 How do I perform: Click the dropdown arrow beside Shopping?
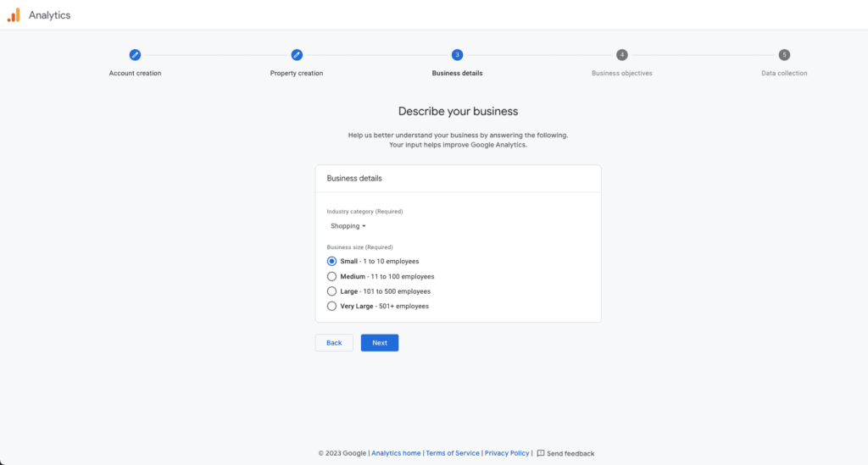(364, 226)
